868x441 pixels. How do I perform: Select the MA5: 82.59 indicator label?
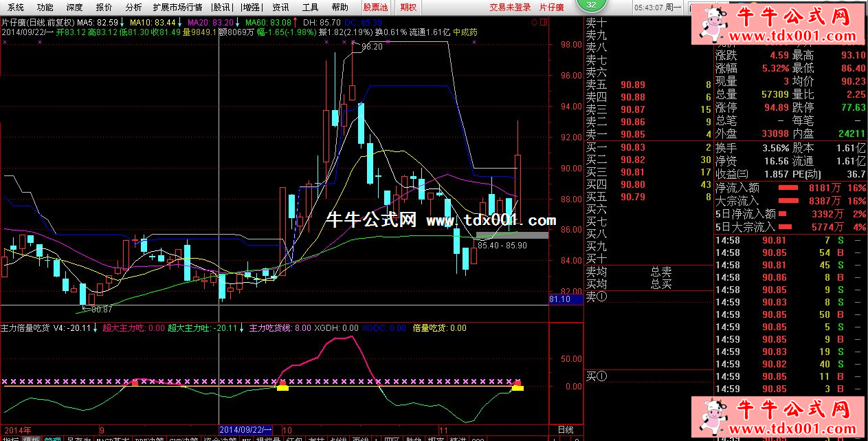point(98,22)
